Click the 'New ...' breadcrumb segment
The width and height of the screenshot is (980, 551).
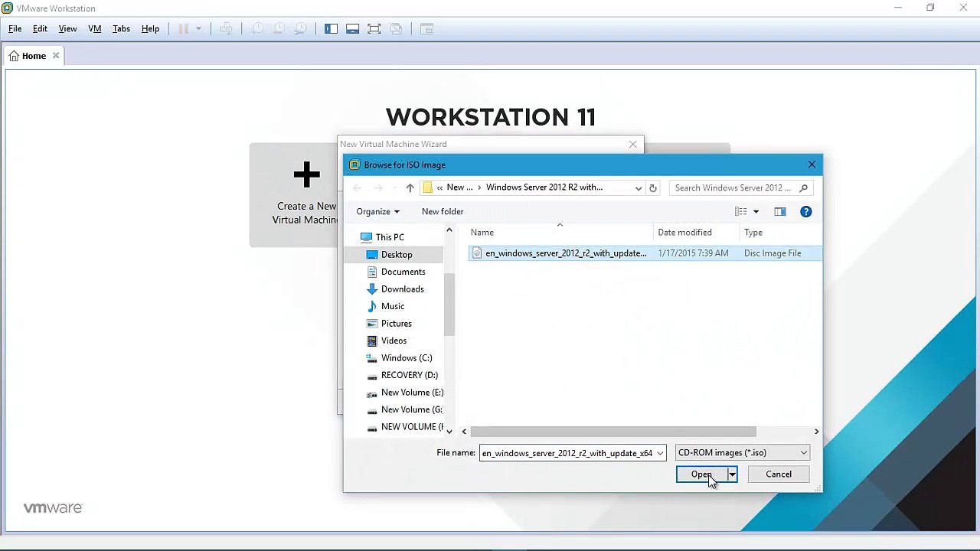coord(459,187)
